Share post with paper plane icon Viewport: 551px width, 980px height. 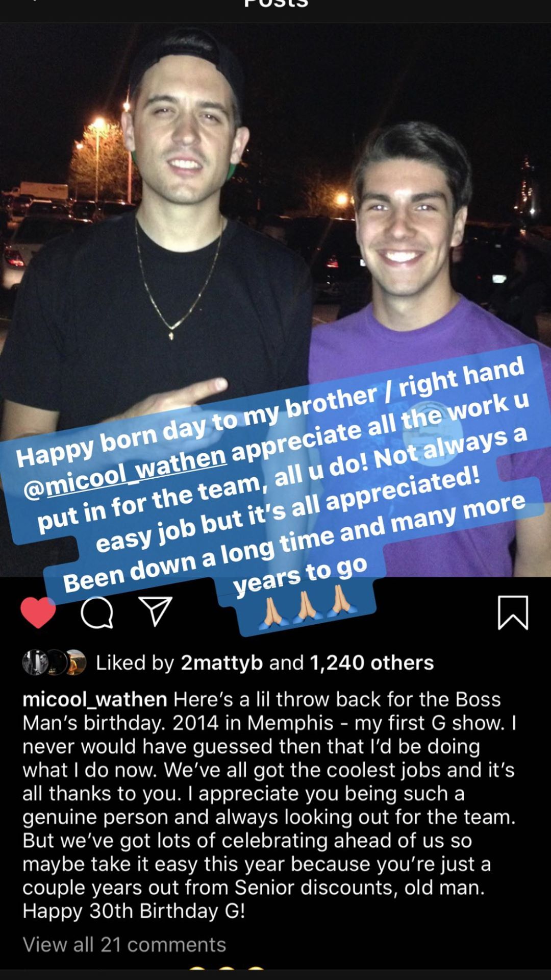(156, 611)
